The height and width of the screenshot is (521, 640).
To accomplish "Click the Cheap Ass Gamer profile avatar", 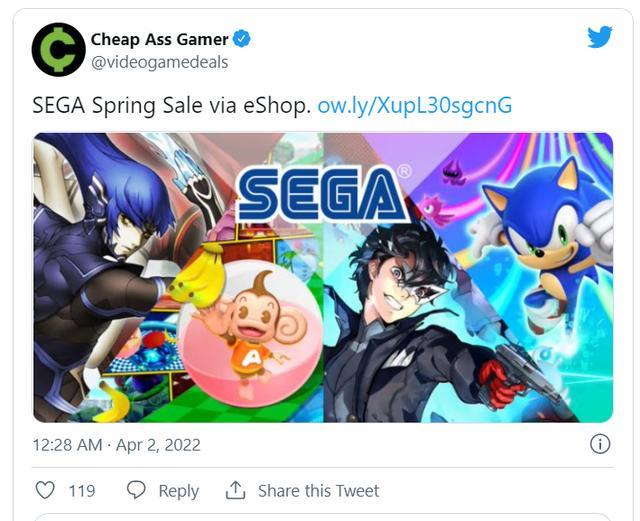I will tap(58, 50).
